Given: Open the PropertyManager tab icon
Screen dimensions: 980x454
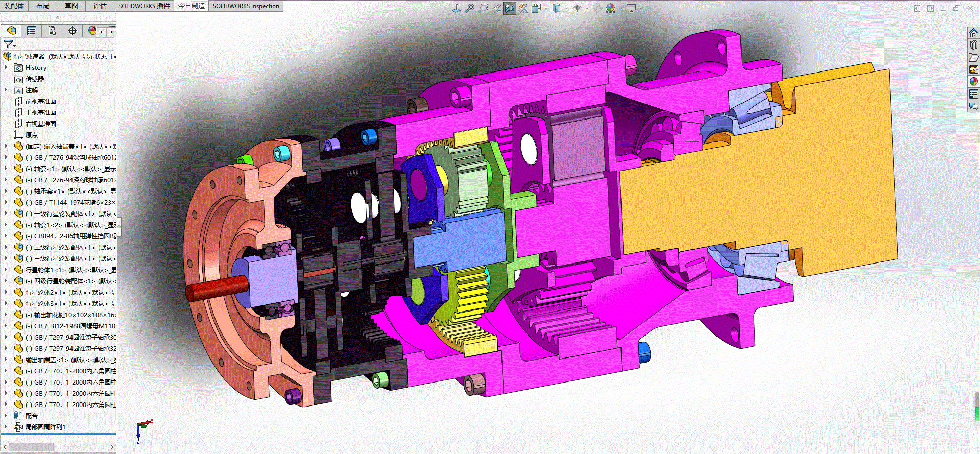Looking at the screenshot, I should [x=32, y=31].
